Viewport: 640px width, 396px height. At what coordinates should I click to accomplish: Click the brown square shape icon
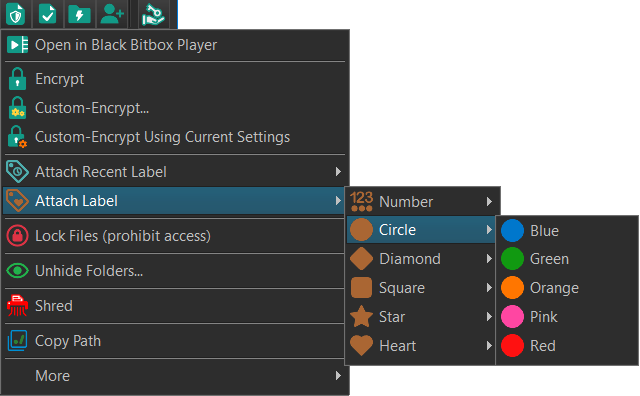361,287
